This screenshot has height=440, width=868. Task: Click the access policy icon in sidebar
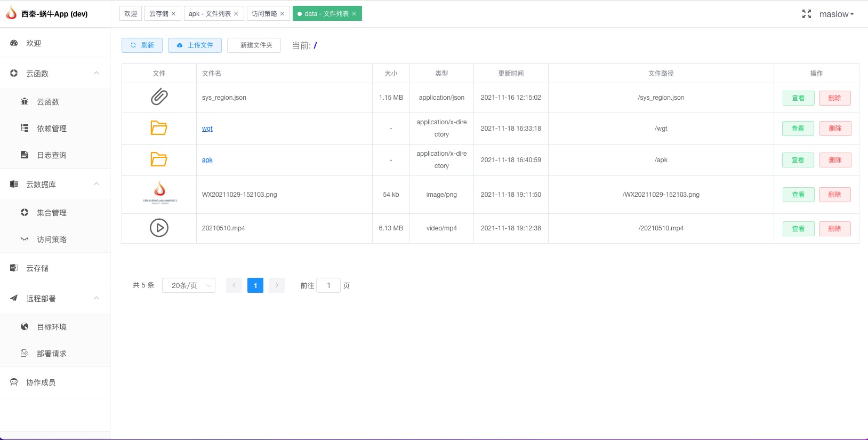pos(25,239)
